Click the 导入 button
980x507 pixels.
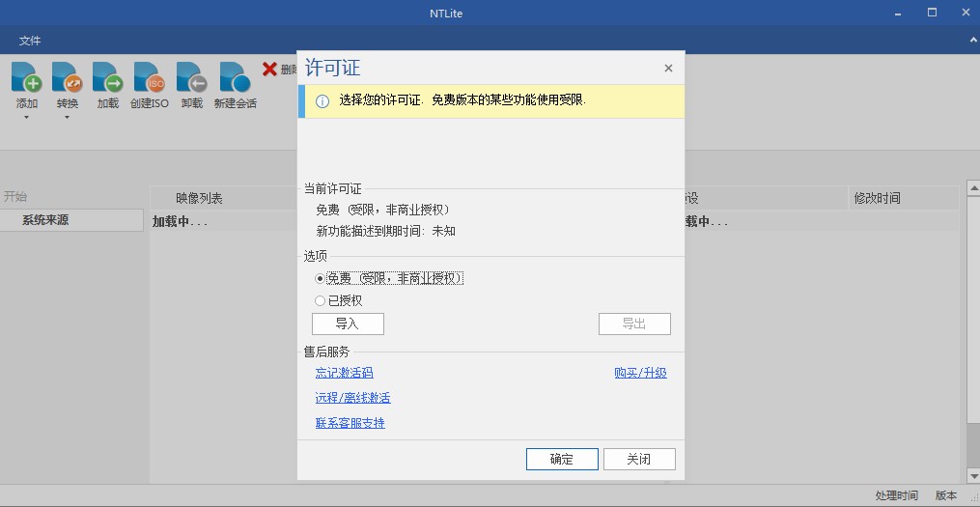click(x=348, y=324)
